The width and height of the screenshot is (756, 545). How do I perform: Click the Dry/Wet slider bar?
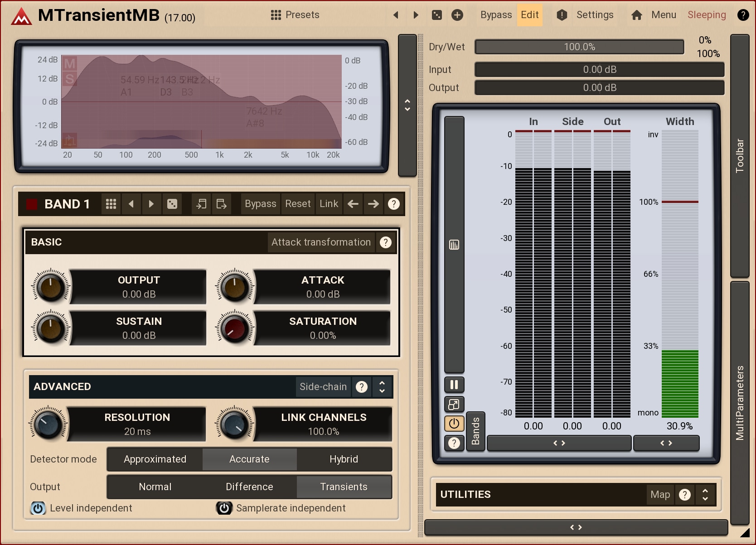pos(579,47)
